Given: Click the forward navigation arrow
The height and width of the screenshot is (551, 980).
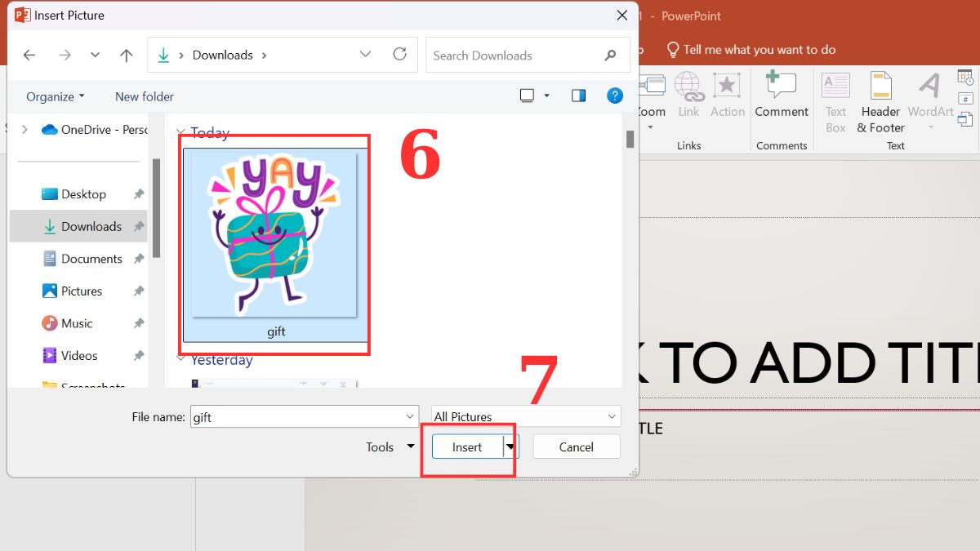Looking at the screenshot, I should (65, 56).
